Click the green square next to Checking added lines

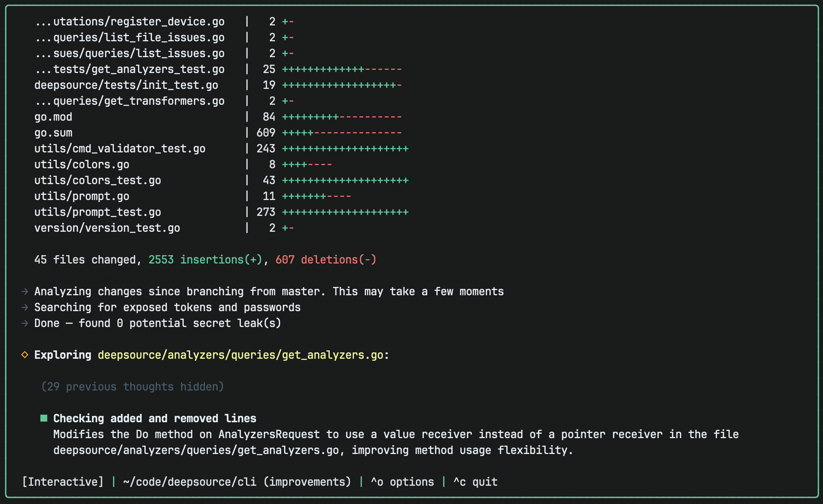point(44,418)
